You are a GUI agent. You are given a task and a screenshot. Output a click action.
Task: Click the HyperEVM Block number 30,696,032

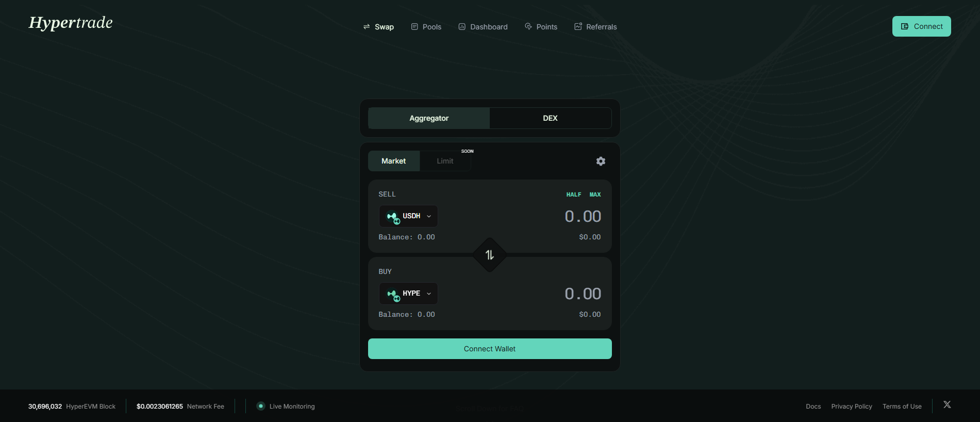point(45,407)
